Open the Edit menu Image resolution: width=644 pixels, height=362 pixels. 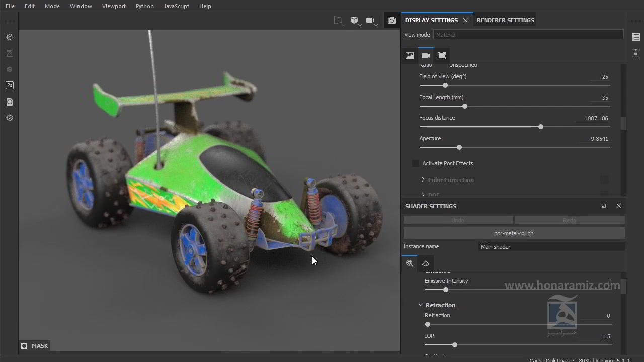point(30,6)
